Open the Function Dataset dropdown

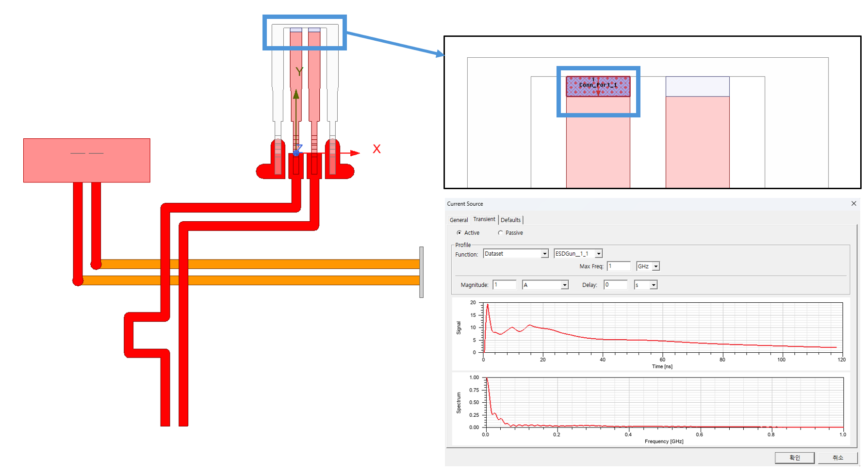click(x=544, y=254)
